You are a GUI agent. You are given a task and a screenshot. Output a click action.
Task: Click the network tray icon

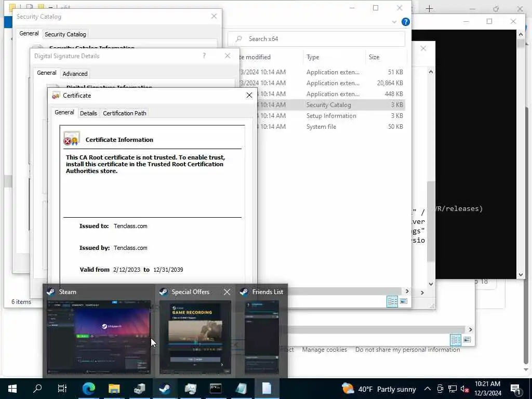[x=453, y=389]
